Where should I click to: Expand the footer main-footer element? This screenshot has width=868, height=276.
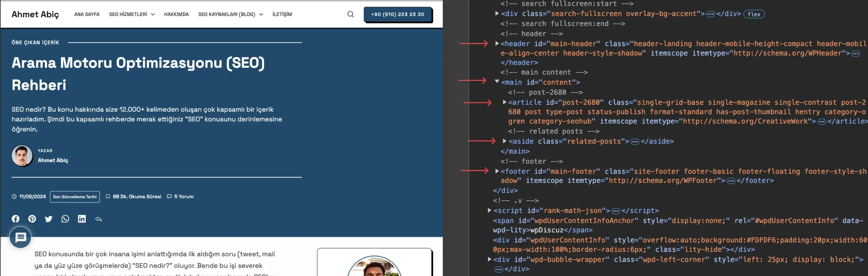click(497, 171)
